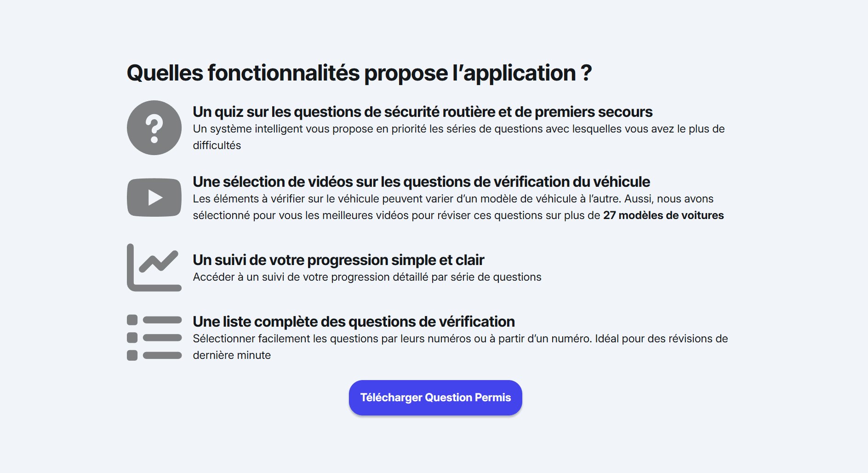
Task: Click the bulleted list icon
Action: pos(154,338)
